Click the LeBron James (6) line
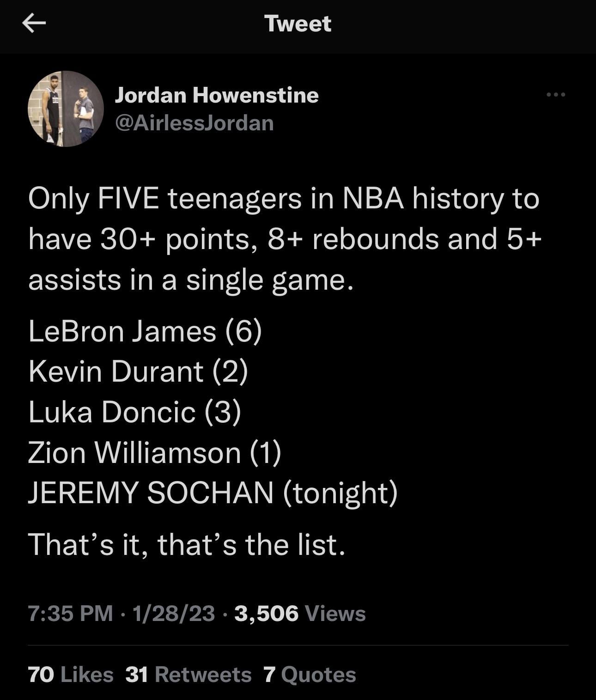Screen dimensions: 596x700 (145, 331)
